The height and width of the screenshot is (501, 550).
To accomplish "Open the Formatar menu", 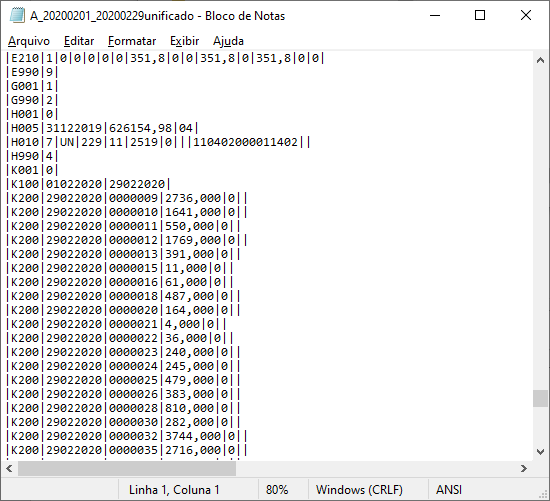I will click(132, 41).
